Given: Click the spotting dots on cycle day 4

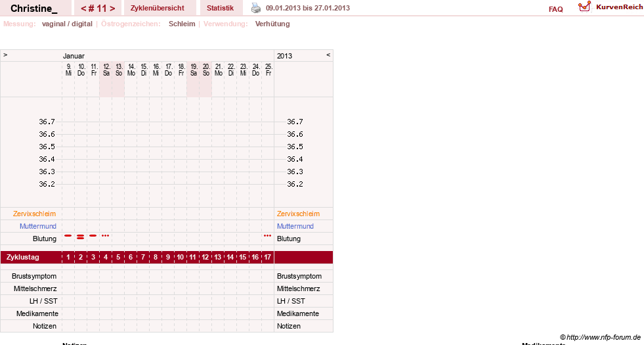Looking at the screenshot, I should coord(106,236).
